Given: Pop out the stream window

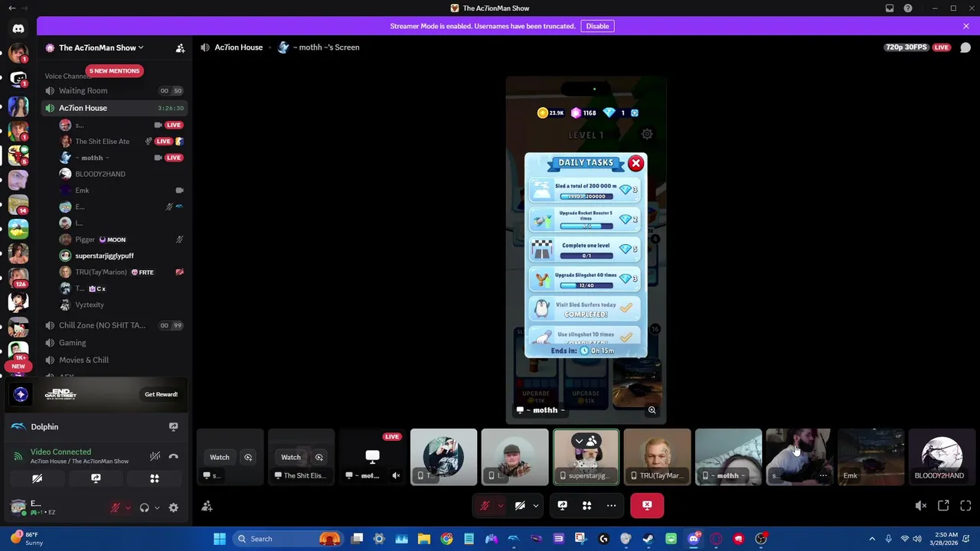Looking at the screenshot, I should pos(943,506).
